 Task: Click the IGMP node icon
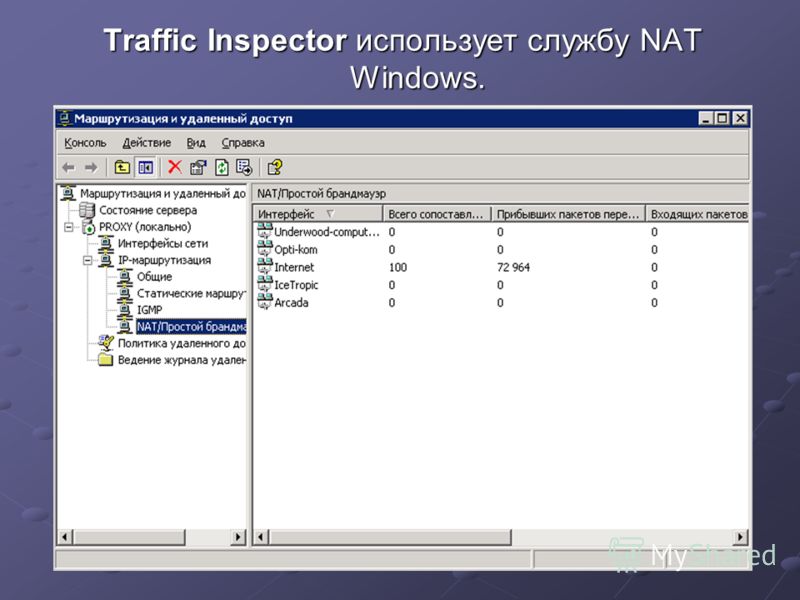[x=124, y=310]
